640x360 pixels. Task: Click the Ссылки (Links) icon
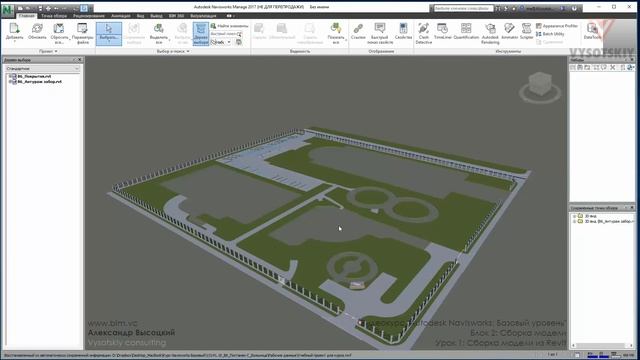click(x=358, y=29)
